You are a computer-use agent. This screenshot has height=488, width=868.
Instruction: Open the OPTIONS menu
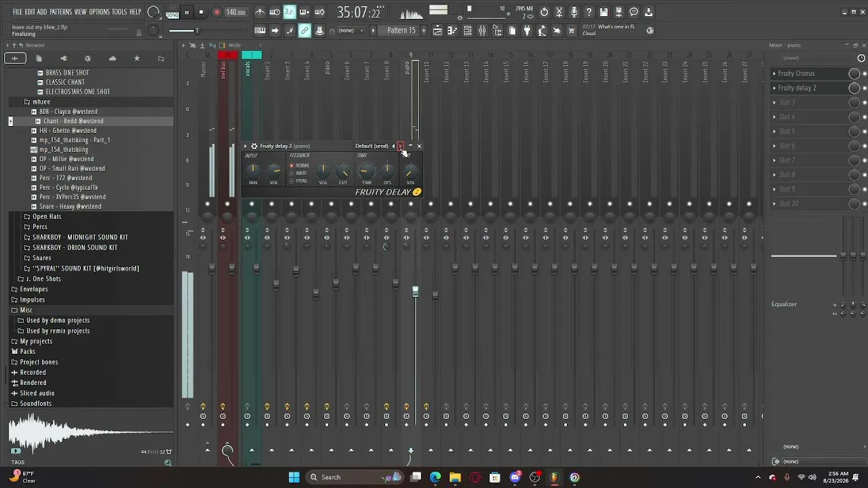[99, 12]
